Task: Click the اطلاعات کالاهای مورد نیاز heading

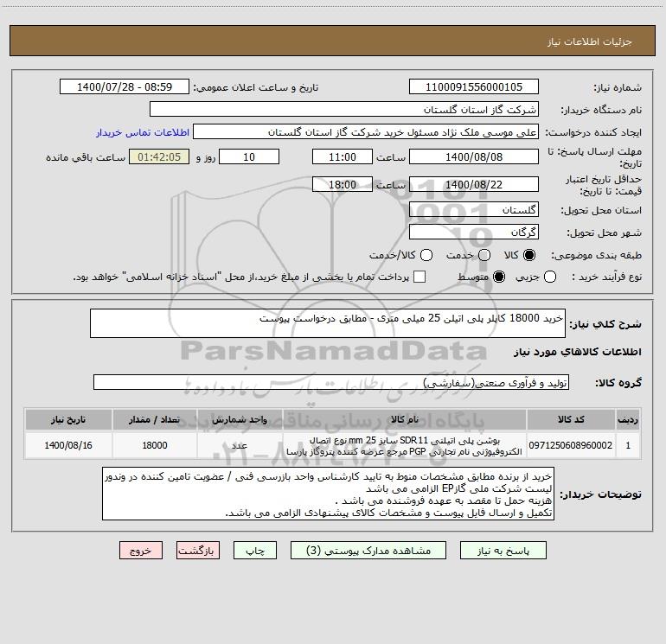Action: pos(578,352)
